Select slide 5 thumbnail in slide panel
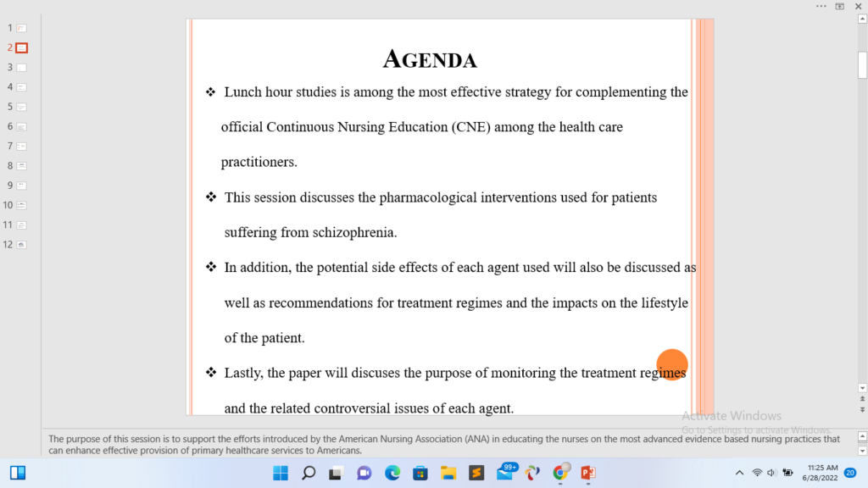868x488 pixels. tap(21, 107)
